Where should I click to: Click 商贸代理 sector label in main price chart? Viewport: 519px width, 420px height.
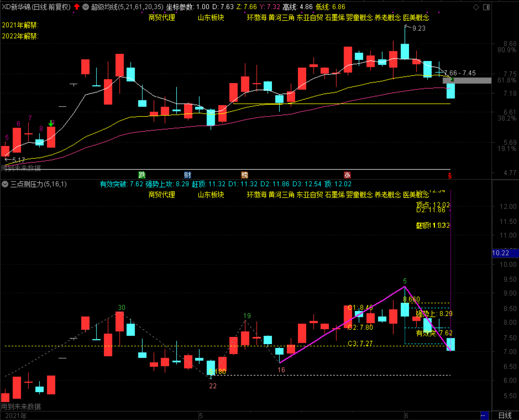pyautogui.click(x=161, y=18)
